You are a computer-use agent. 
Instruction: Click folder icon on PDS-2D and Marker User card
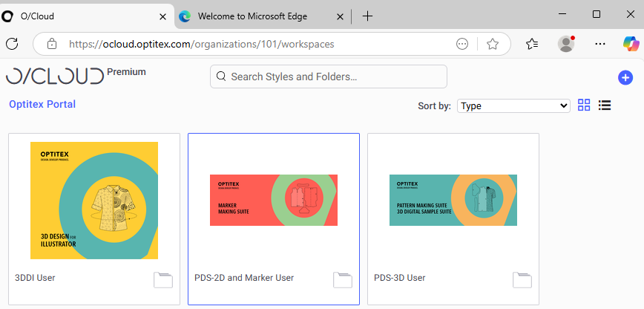[x=343, y=280]
